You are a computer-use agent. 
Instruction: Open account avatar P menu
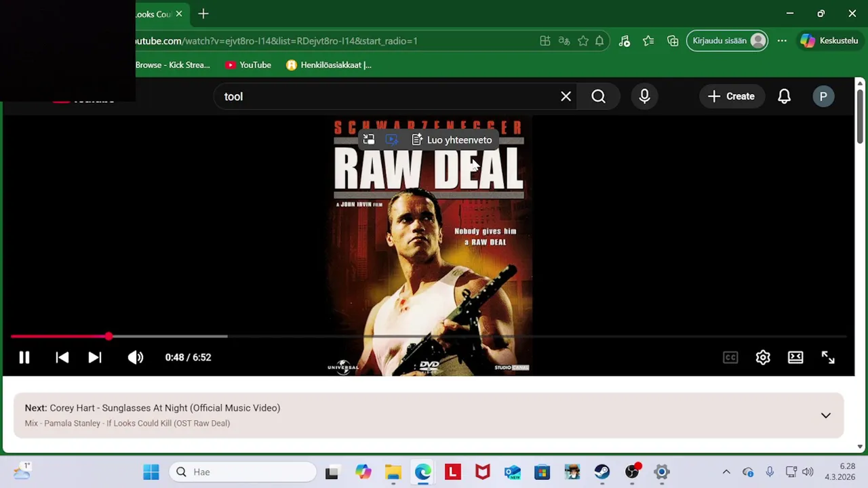tap(823, 96)
